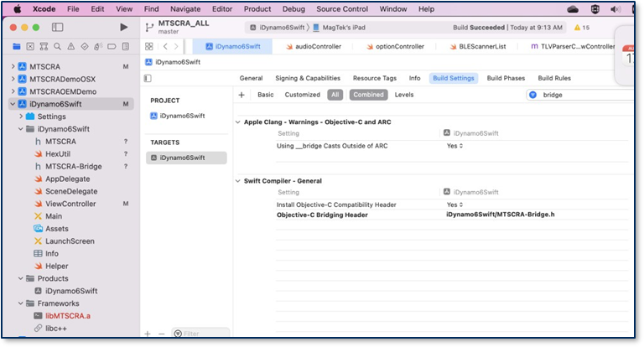The width and height of the screenshot is (644, 347).
Task: Click the remove target minus icon
Action: tap(161, 334)
